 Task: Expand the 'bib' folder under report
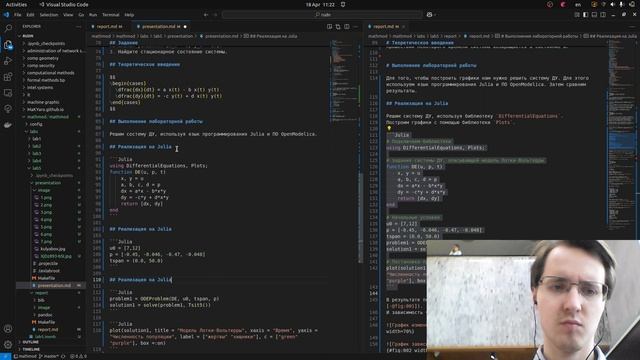click(x=41, y=300)
